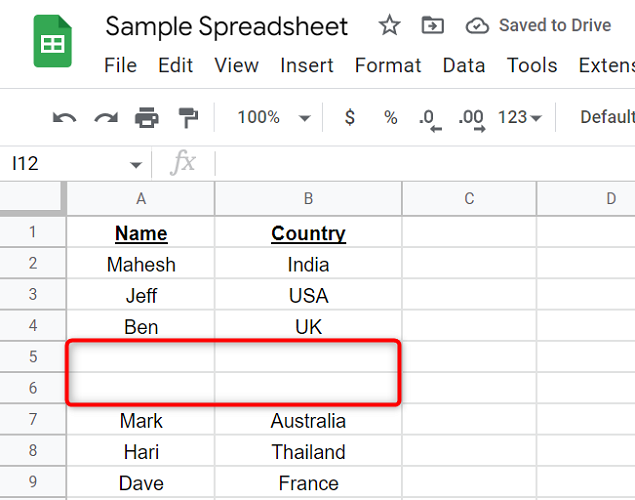Viewport: 635px width, 500px height.
Task: Open the File menu
Action: click(x=120, y=65)
